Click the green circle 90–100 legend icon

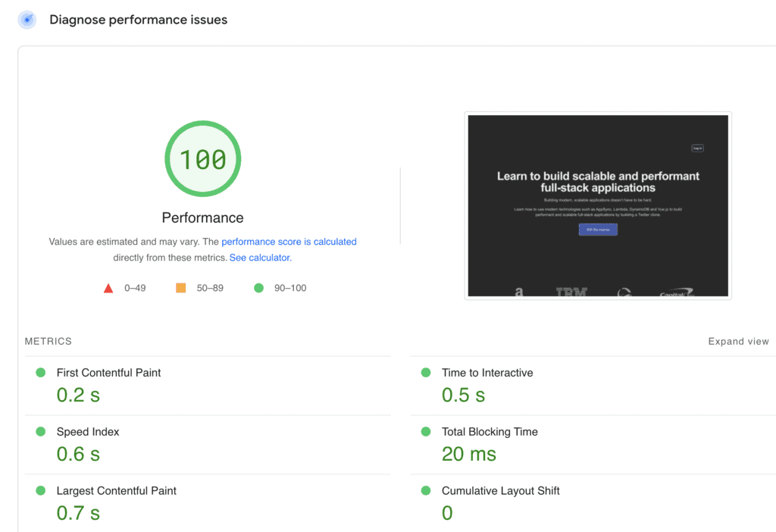pyautogui.click(x=259, y=288)
